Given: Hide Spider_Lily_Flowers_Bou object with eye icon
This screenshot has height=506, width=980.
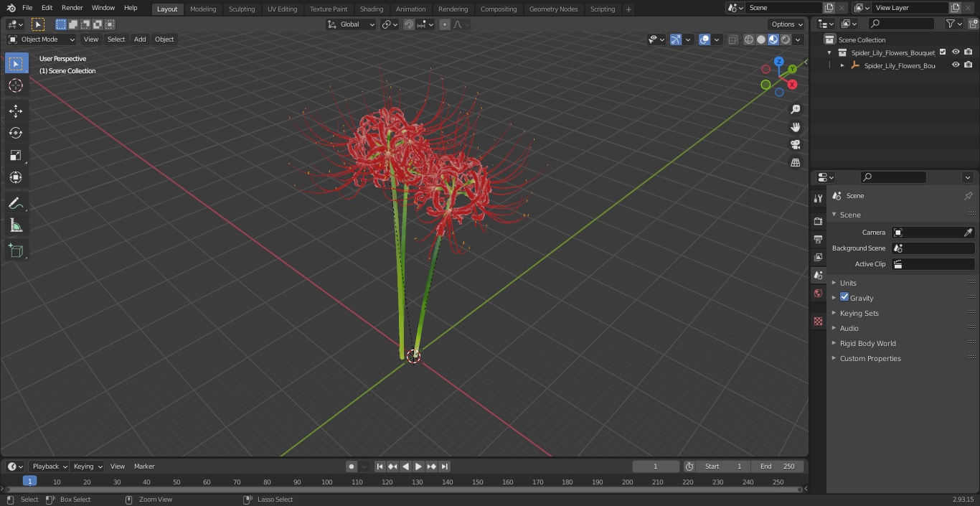Looking at the screenshot, I should coord(956,65).
